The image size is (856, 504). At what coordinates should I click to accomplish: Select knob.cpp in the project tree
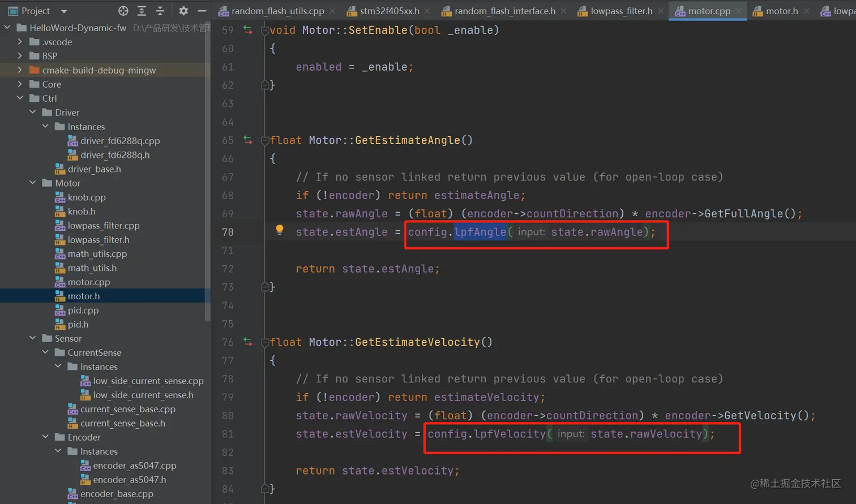[87, 197]
